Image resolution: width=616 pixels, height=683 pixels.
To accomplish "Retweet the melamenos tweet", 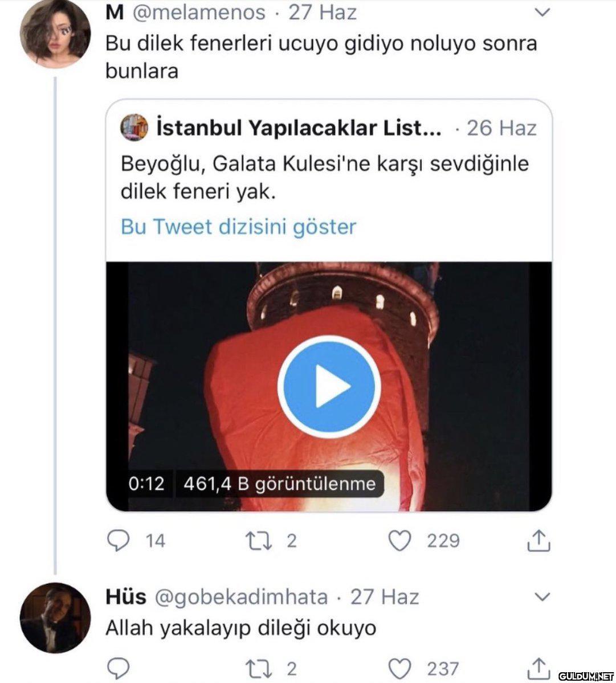I will (260, 541).
